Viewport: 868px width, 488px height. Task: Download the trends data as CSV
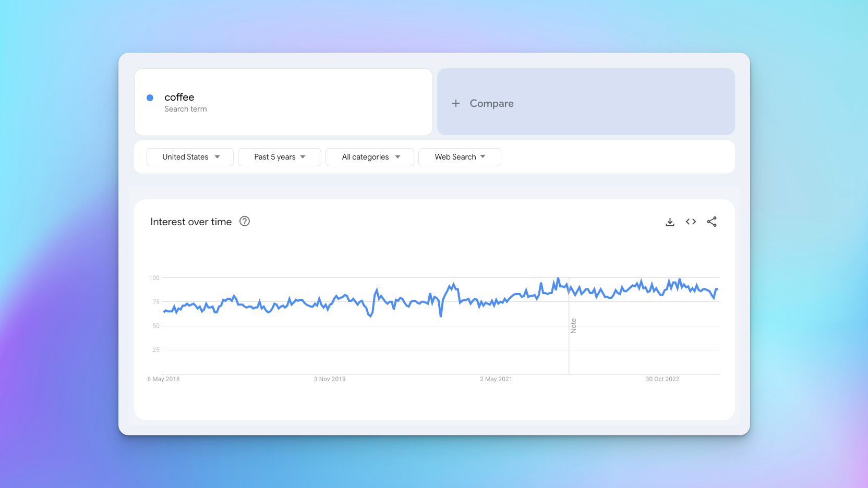[x=670, y=222]
